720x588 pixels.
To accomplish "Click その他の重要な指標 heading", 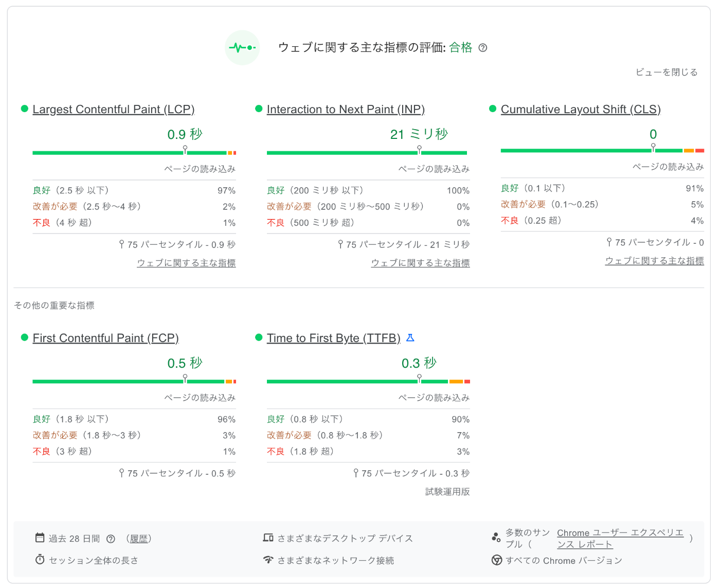I will tap(54, 306).
